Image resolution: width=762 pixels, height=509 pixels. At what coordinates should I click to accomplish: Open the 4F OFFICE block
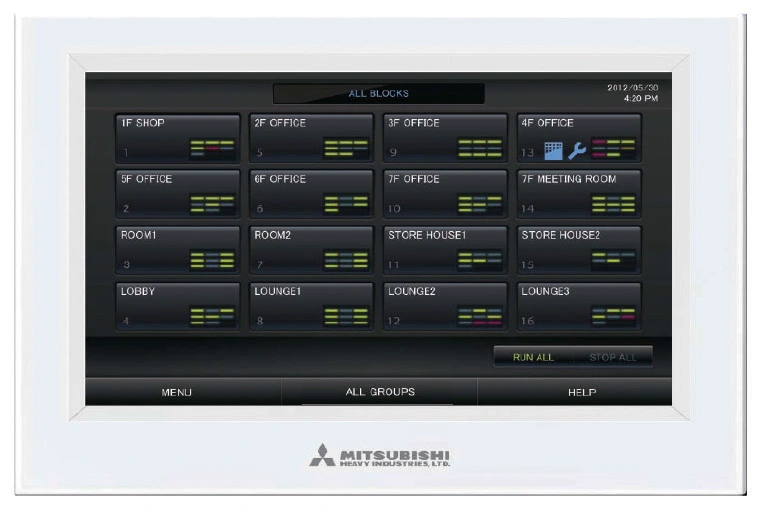(x=579, y=139)
